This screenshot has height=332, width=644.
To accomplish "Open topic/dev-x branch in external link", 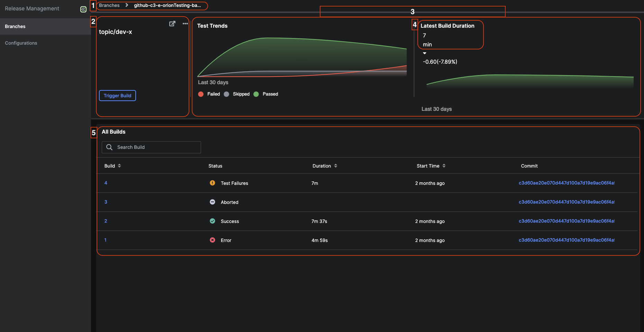I will pyautogui.click(x=172, y=24).
